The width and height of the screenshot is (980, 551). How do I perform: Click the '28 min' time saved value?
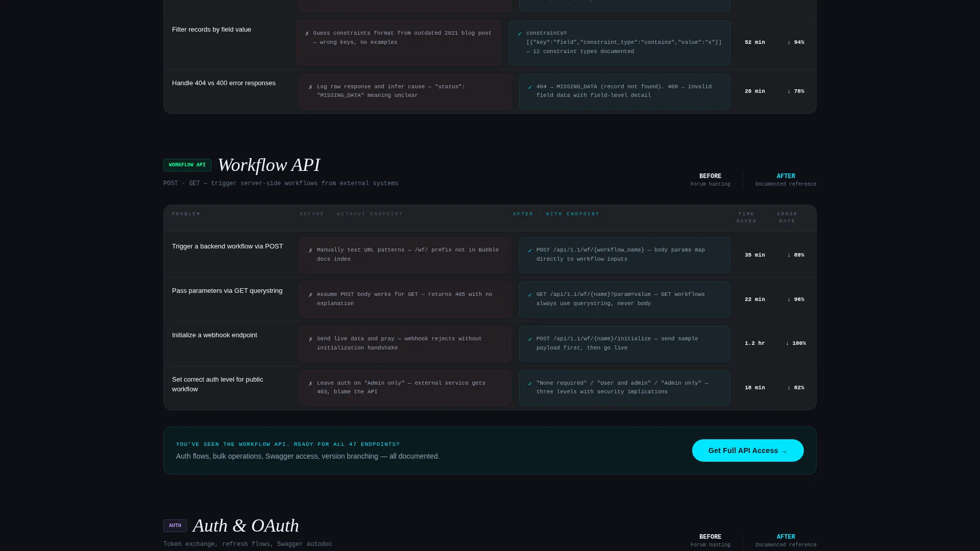pyautogui.click(x=754, y=91)
